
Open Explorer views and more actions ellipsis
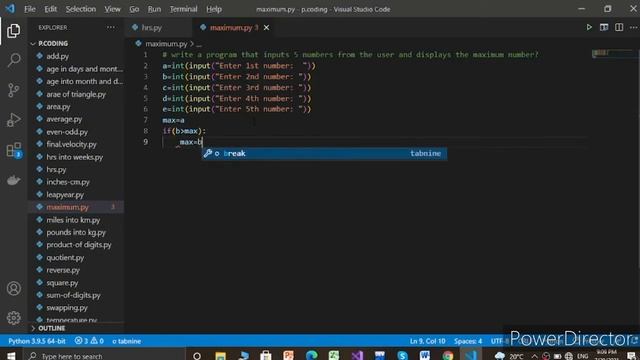pyautogui.click(x=111, y=27)
